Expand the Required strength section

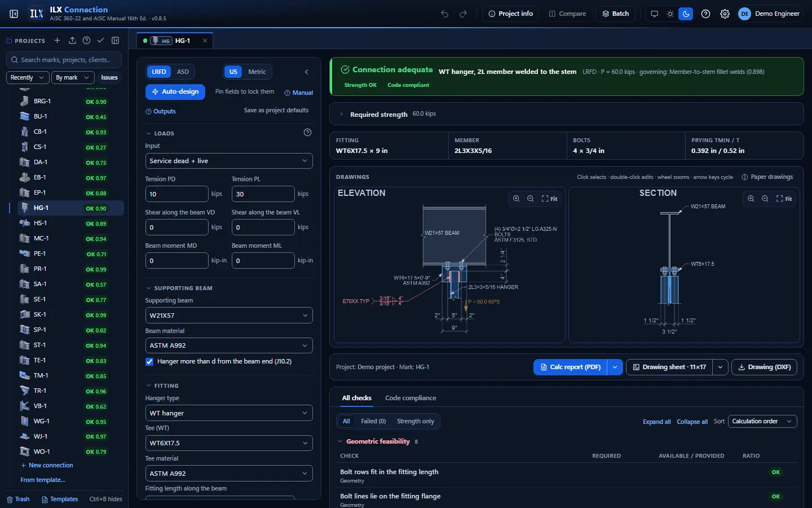pos(567,114)
